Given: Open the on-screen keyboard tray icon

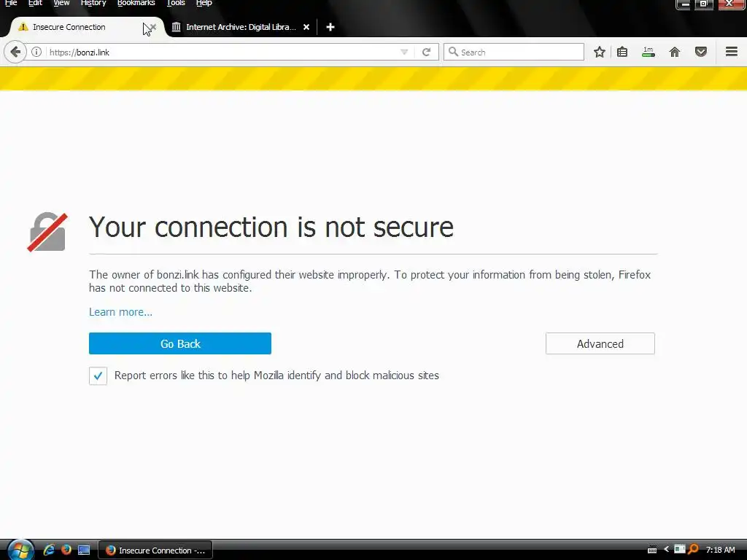Looking at the screenshot, I should click(x=652, y=550).
